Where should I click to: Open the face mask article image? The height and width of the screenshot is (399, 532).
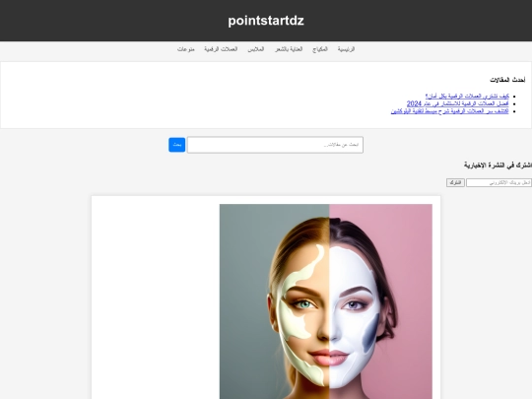[x=326, y=301]
